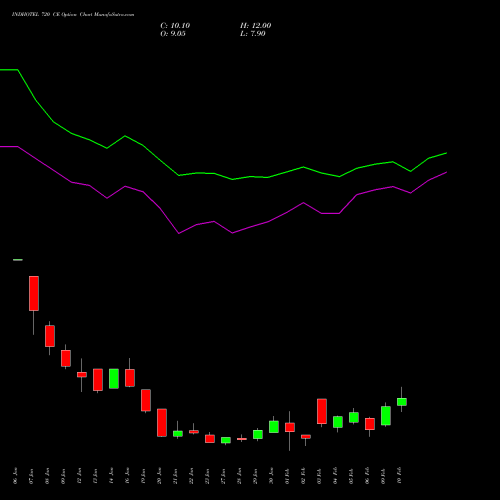Click the 16 Jan date label

click(127, 476)
